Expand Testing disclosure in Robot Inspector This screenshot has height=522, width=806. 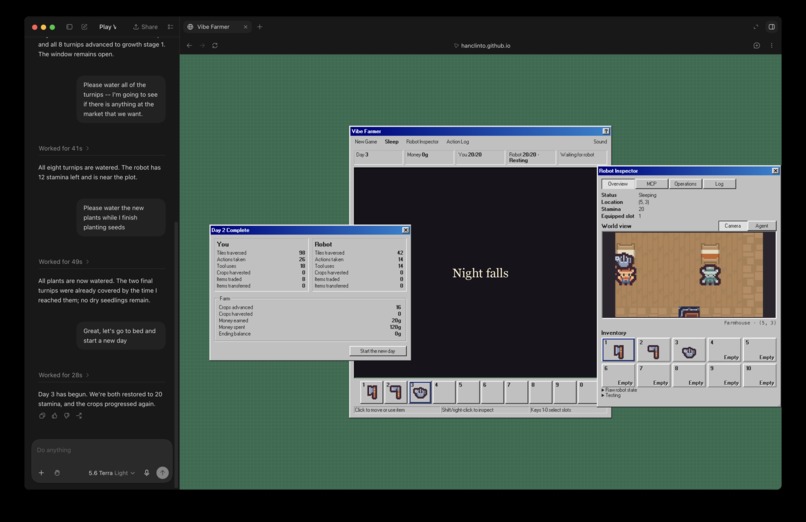(x=611, y=395)
